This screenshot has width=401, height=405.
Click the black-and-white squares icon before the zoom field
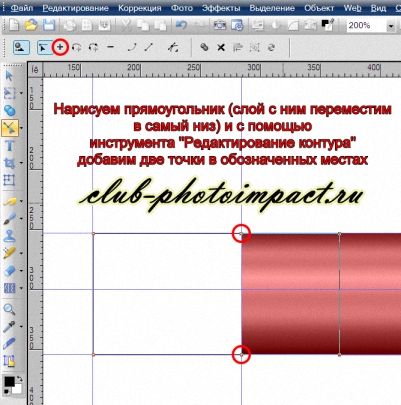327,25
